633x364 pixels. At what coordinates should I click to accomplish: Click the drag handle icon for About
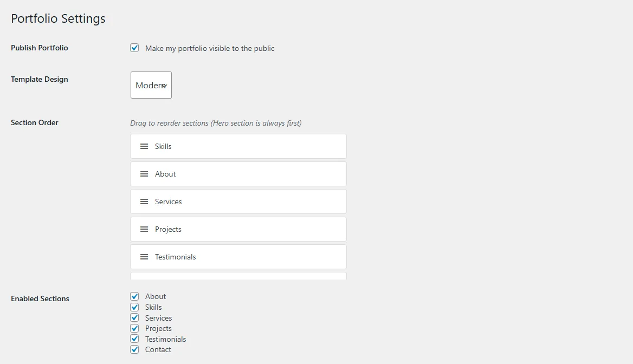144,174
